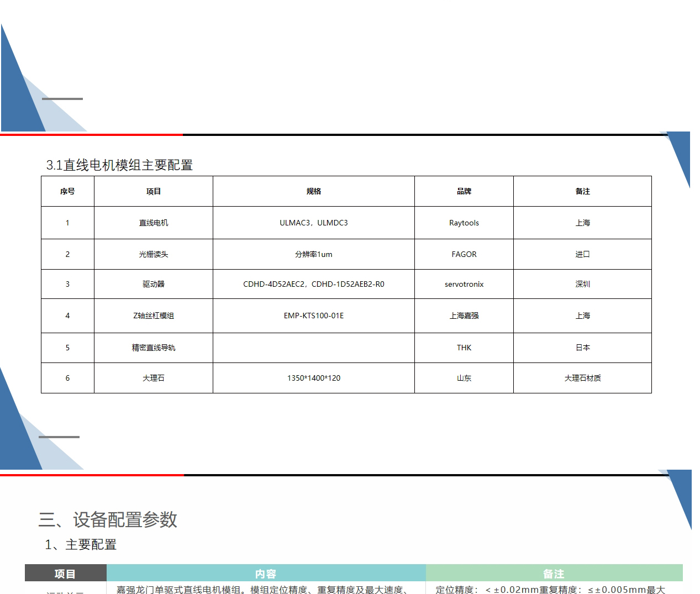Select the 序号 column header cell
Viewport: 700px width, 594px height.
67,191
